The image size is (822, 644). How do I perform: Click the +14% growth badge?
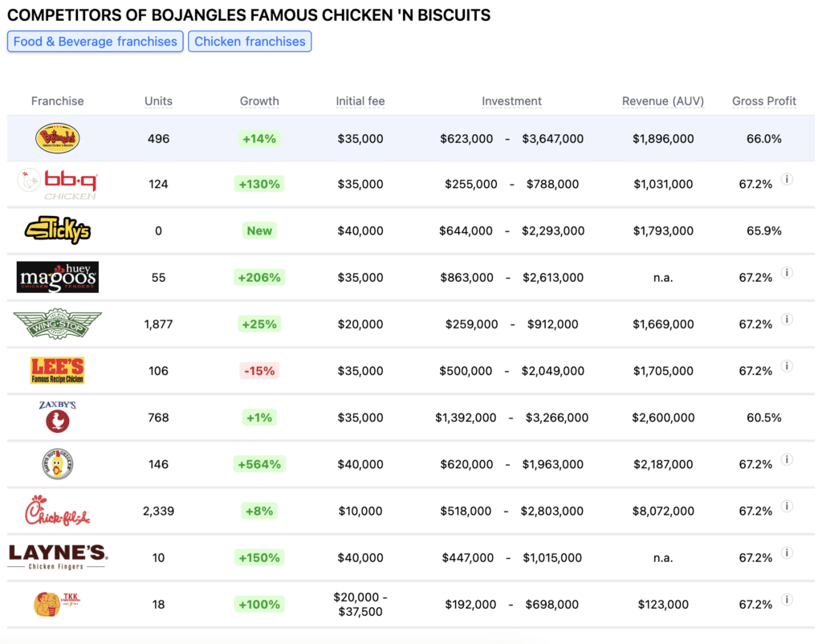(x=259, y=138)
